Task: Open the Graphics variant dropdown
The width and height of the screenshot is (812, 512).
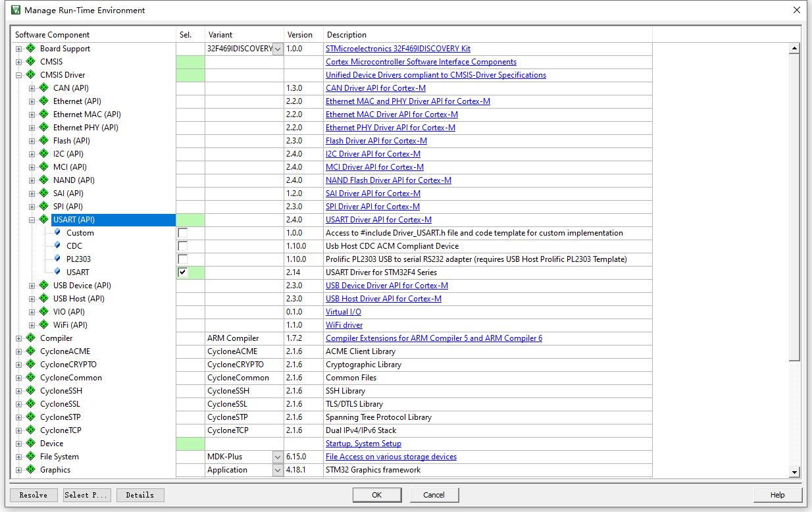Action: pos(278,470)
